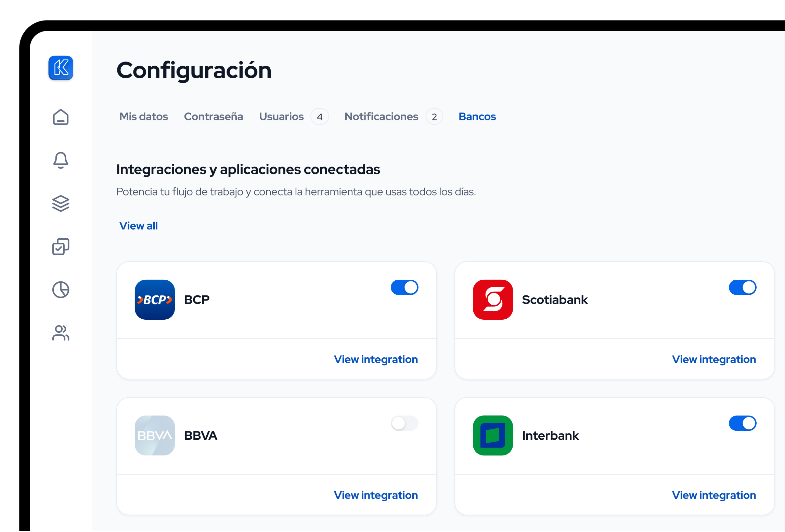
Task: Open the pie chart reports icon
Action: pyautogui.click(x=61, y=290)
